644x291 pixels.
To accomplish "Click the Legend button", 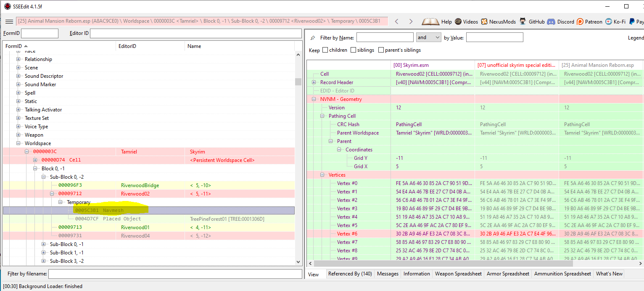I will [x=636, y=38].
